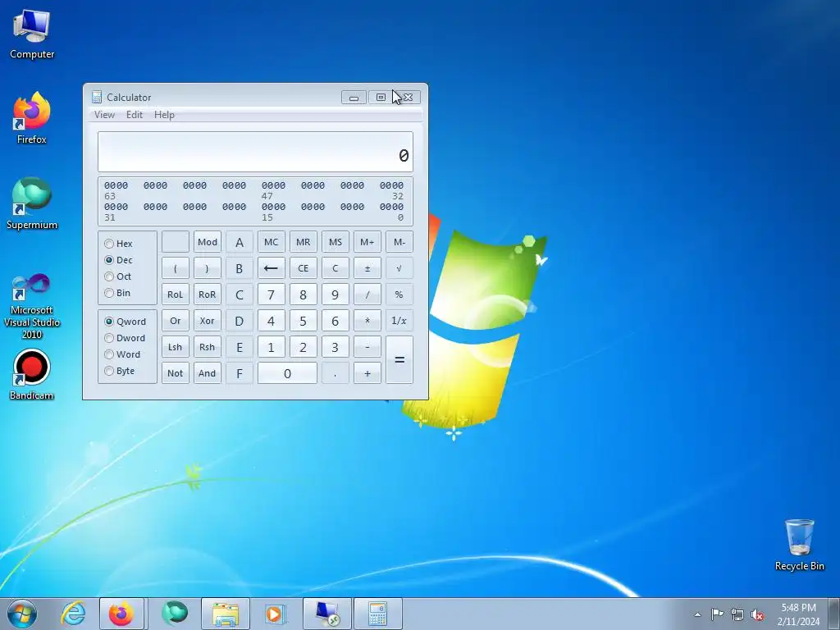Click the Or button
The image size is (840, 630).
click(176, 321)
